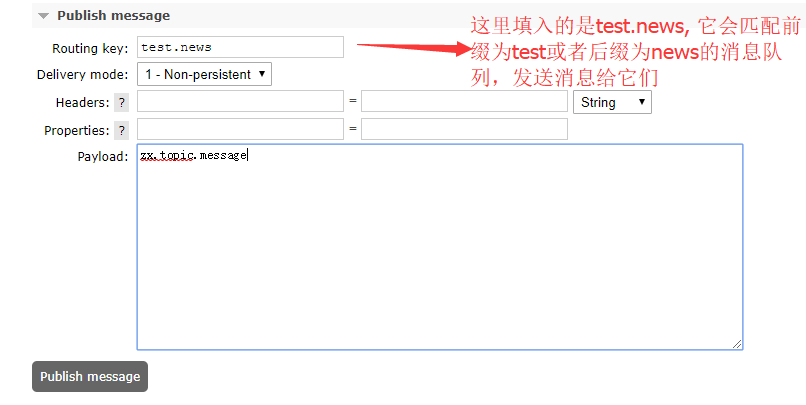Click the Headers name input field
806x405 pixels.
pos(240,101)
